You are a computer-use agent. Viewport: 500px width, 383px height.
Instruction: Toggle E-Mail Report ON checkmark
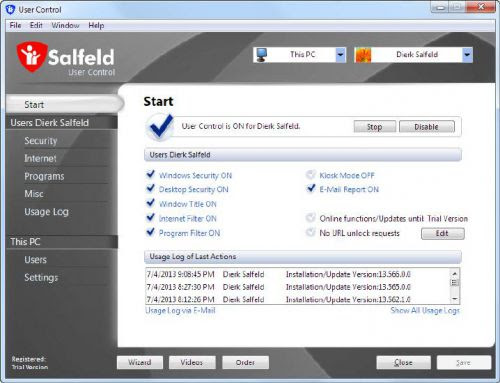tap(311, 189)
